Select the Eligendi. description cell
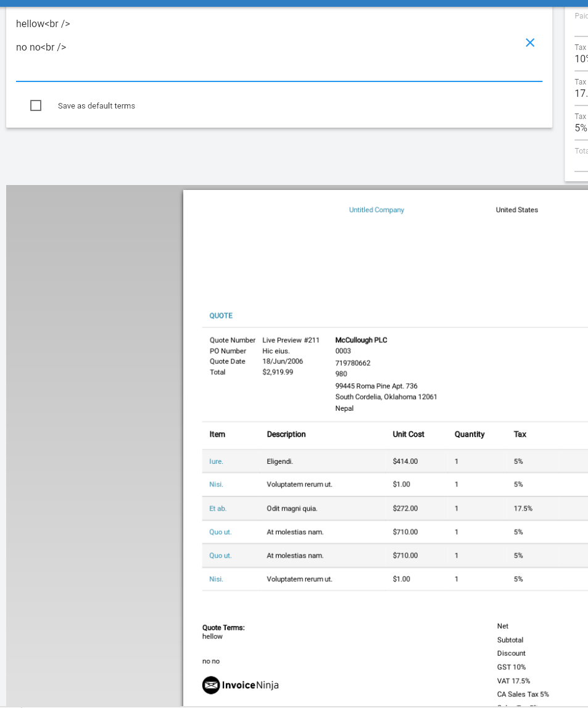 [x=280, y=461]
